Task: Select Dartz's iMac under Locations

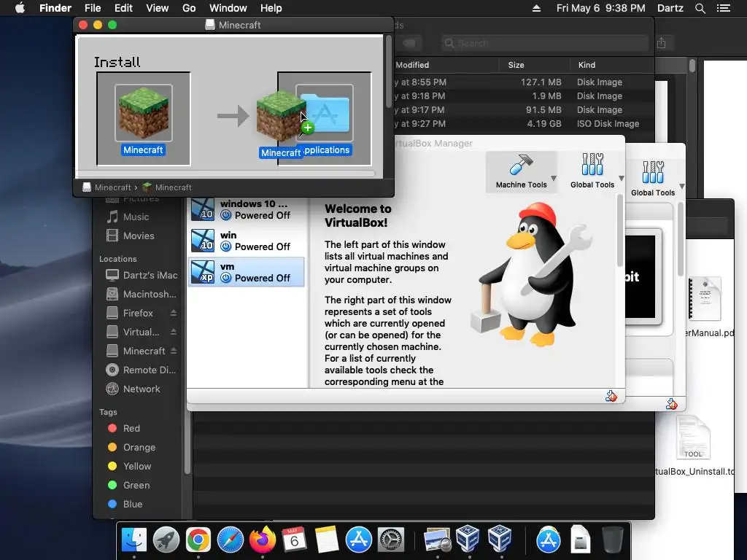Action: 142,275
